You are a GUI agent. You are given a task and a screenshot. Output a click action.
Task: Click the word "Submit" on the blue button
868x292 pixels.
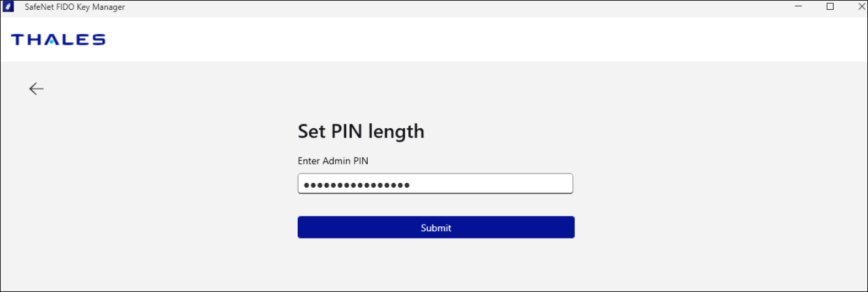[436, 228]
